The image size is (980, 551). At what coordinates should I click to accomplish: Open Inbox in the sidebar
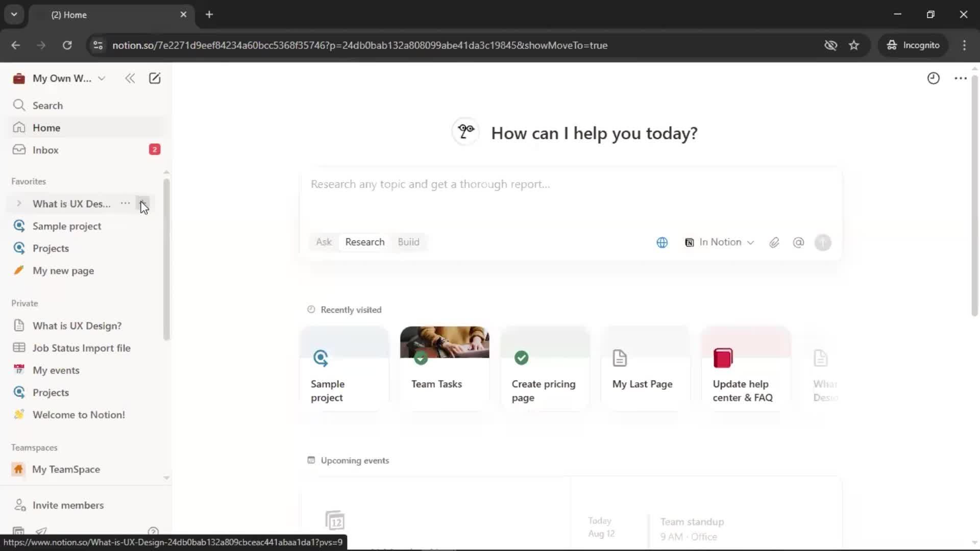(x=87, y=149)
